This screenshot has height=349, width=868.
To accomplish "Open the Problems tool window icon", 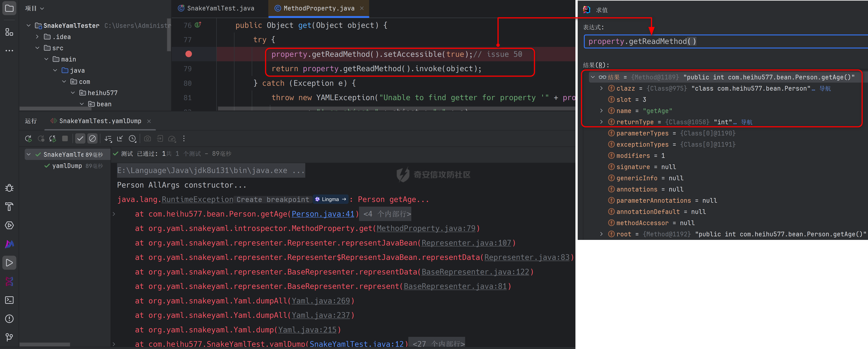I will [x=10, y=319].
